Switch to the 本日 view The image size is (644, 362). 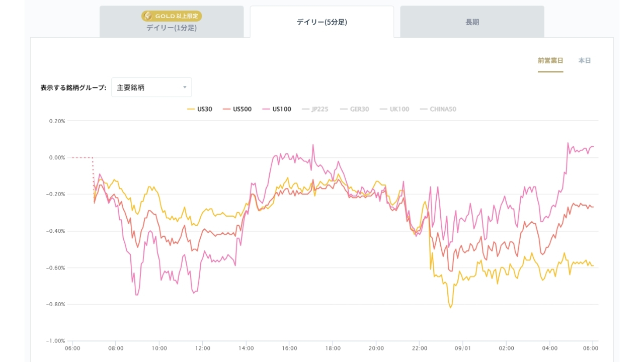click(585, 61)
